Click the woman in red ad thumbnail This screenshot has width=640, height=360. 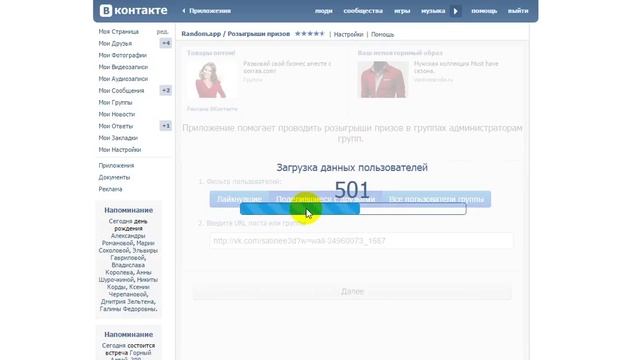(211, 80)
